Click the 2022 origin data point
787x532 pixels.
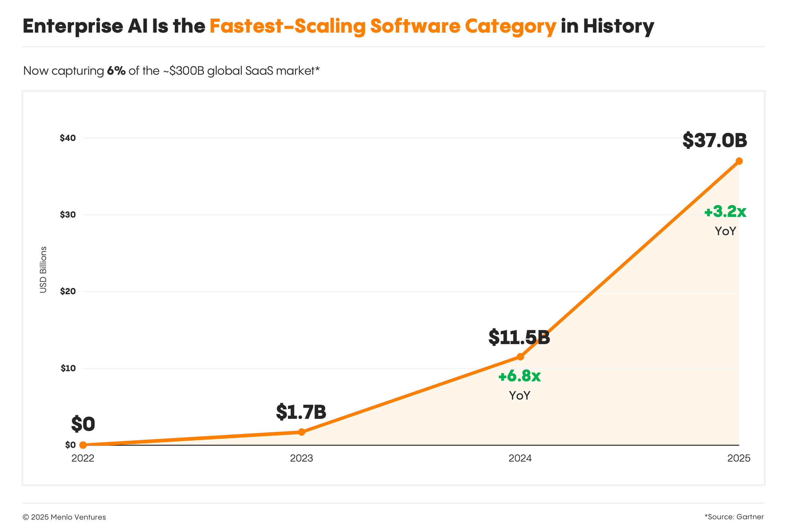[83, 445]
